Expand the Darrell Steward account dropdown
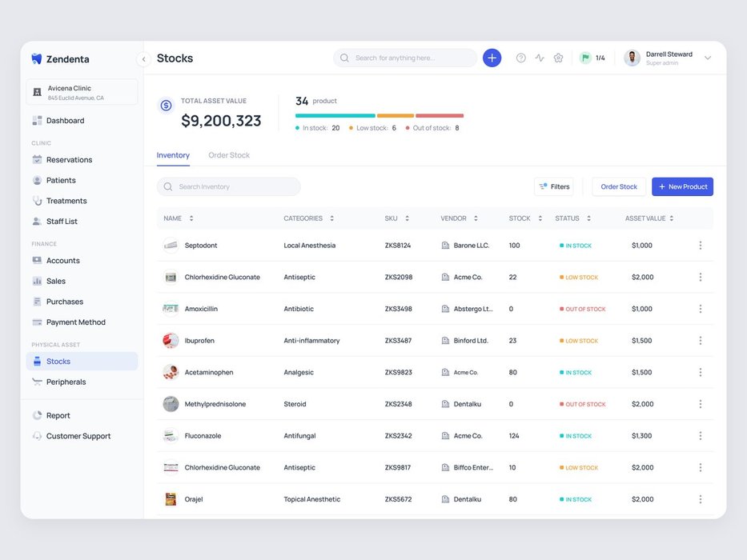747x560 pixels. pos(707,58)
